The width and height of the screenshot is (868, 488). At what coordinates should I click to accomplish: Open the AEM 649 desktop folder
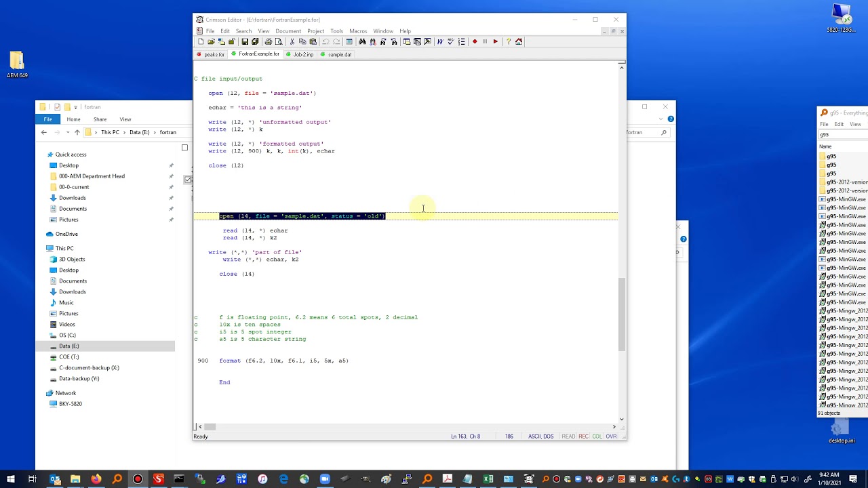coord(17,64)
